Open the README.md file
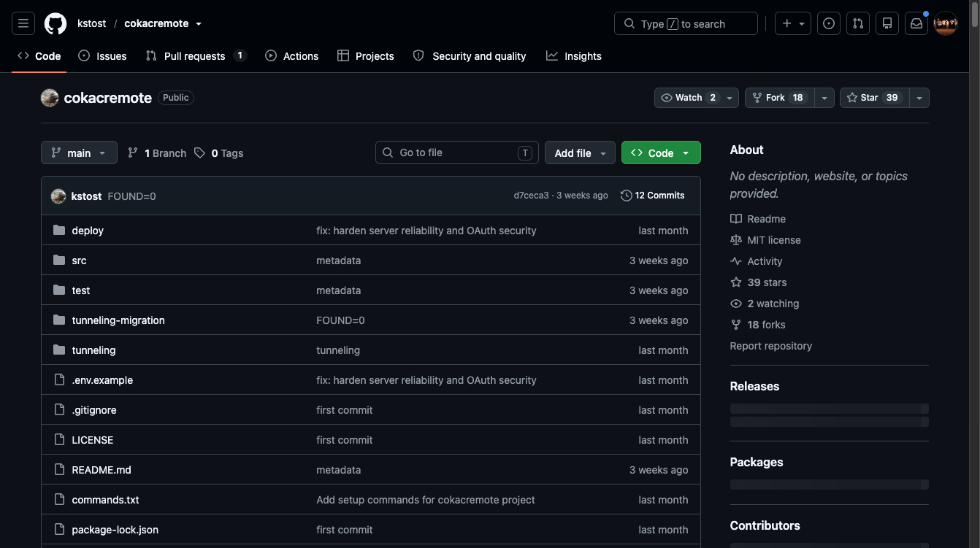Viewport: 980px width, 548px height. (102, 470)
